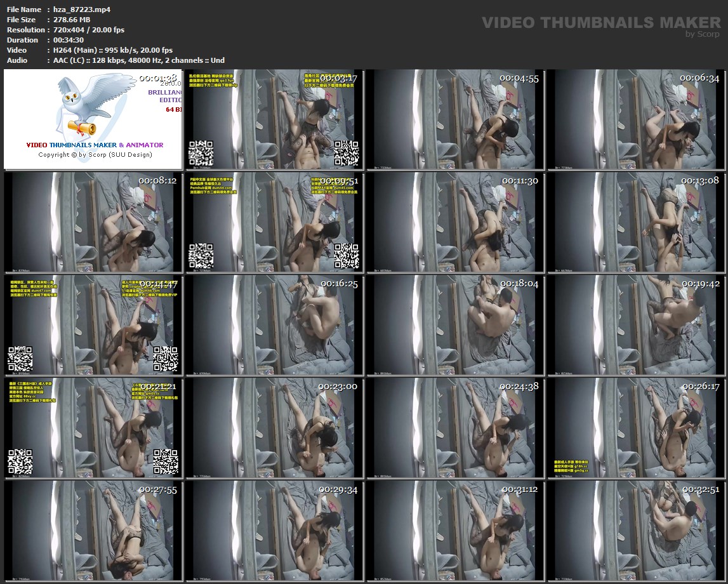This screenshot has height=584, width=728.
Task: Open the frame marked 00:31:12
Action: 455,531
